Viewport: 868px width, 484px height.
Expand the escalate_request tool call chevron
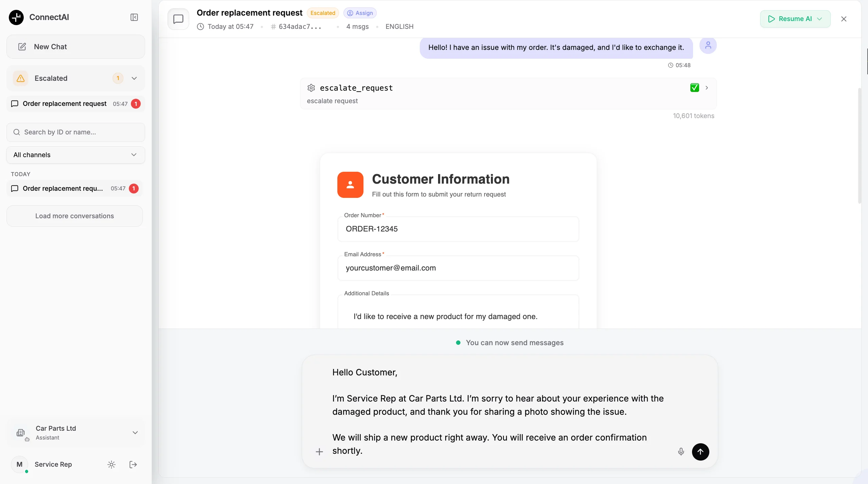[x=707, y=88]
